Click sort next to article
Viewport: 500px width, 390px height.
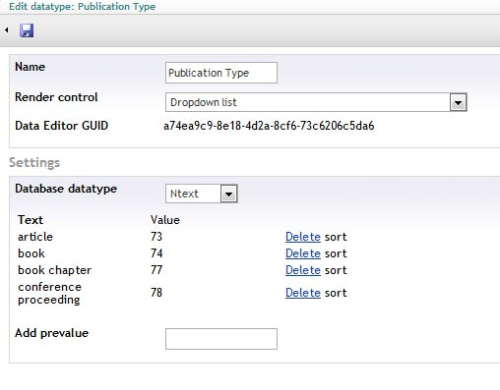[x=336, y=237]
